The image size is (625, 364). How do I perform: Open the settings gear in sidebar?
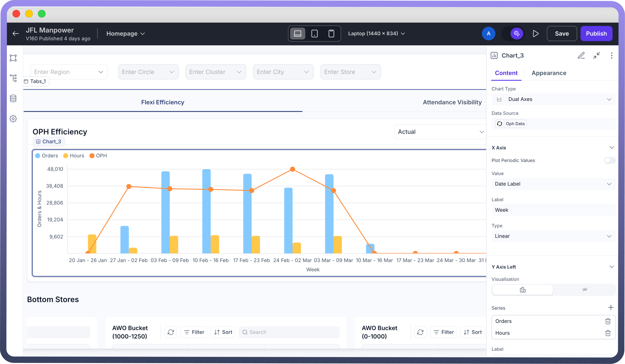tap(13, 119)
